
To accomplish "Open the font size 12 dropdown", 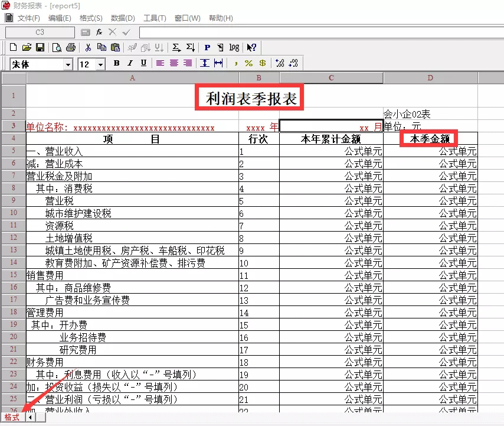I will coord(100,64).
